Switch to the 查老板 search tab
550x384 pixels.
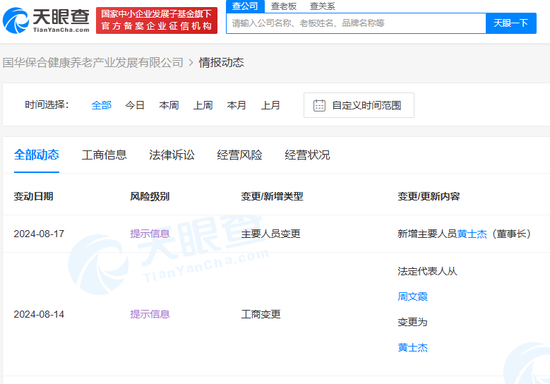(283, 6)
